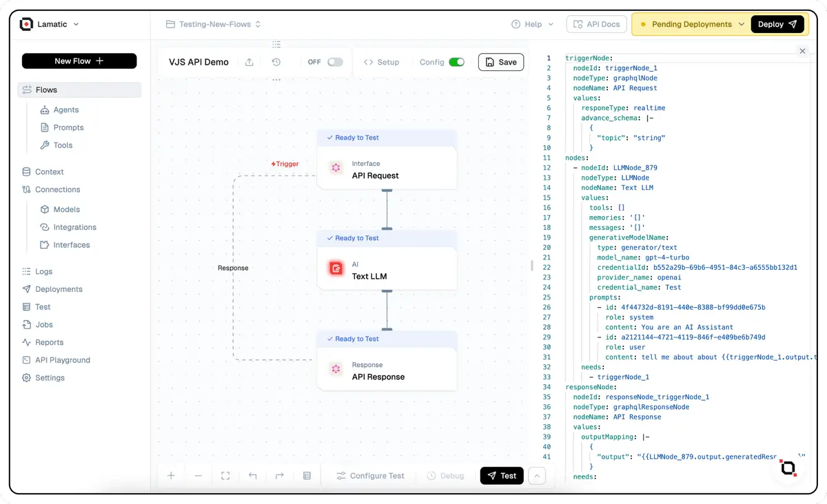
Task: Click the fit-to-screen canvas icon
Action: pos(225,476)
